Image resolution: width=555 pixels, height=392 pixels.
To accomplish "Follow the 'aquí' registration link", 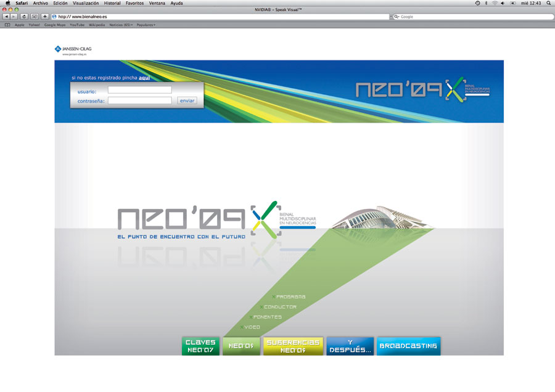I will click(144, 78).
